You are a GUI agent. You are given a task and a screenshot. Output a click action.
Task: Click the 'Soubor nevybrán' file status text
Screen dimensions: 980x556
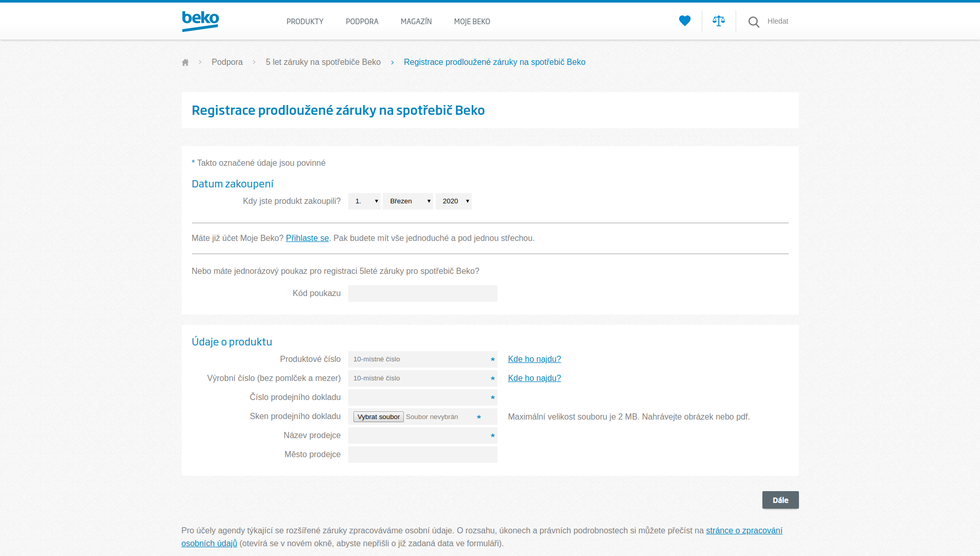click(x=432, y=416)
